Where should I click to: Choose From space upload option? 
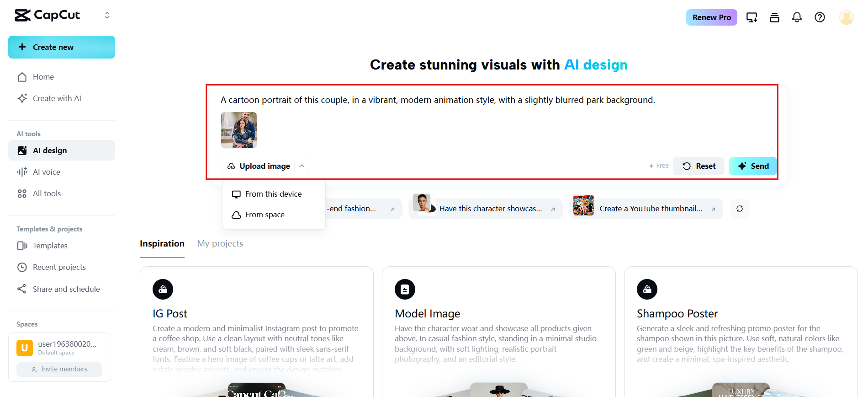tap(265, 215)
